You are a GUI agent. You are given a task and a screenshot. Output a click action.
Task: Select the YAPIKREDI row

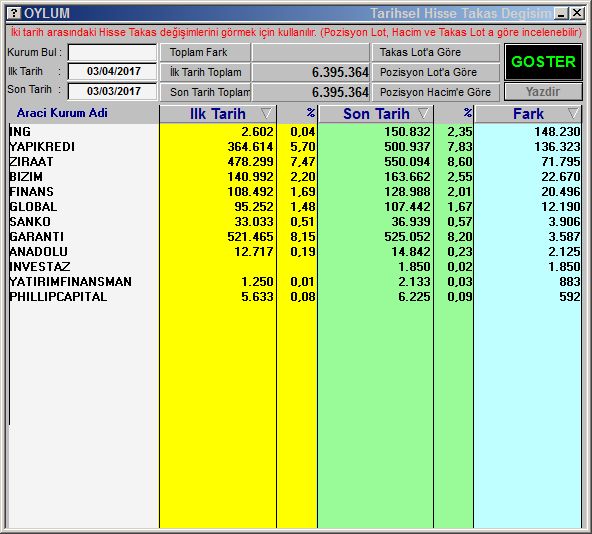295,147
